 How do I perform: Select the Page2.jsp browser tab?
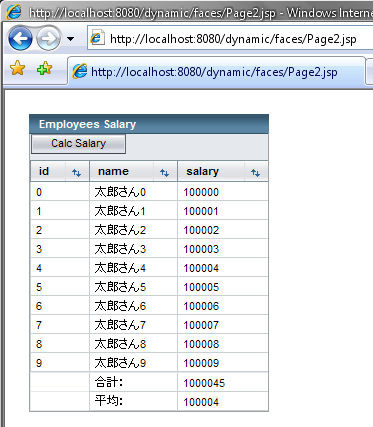[216, 71]
